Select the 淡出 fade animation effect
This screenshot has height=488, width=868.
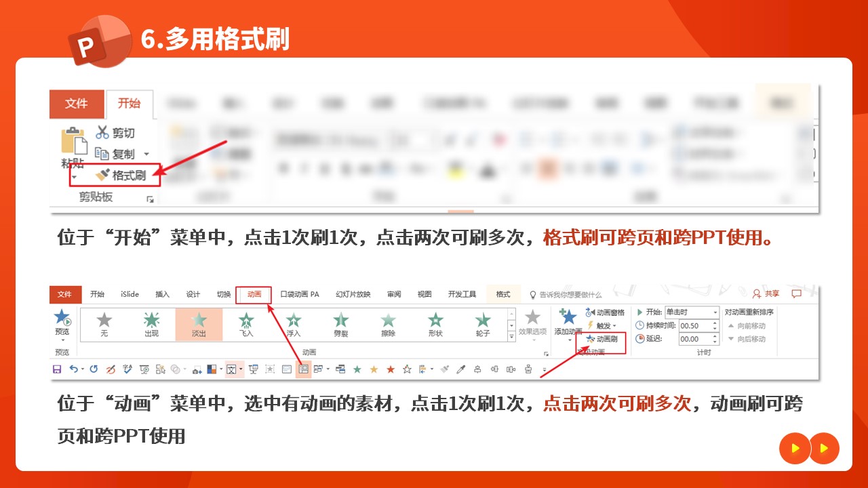[199, 325]
